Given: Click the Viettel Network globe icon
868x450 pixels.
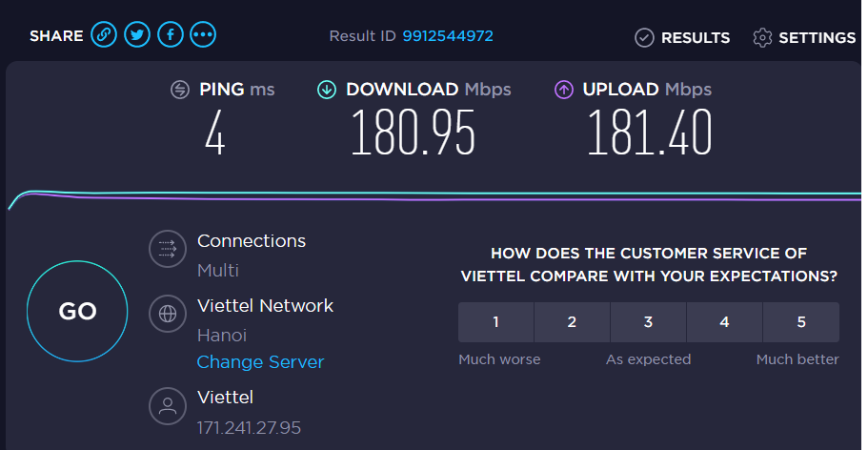Looking at the screenshot, I should [x=167, y=314].
